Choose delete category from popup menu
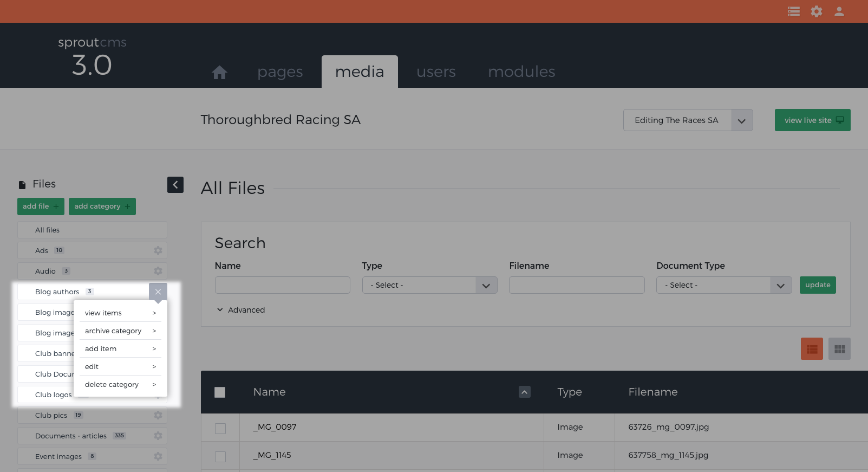The width and height of the screenshot is (868, 472). pos(120,384)
